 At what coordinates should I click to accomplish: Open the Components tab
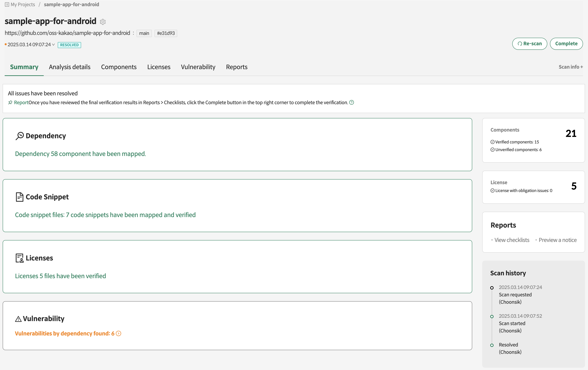pyautogui.click(x=119, y=67)
